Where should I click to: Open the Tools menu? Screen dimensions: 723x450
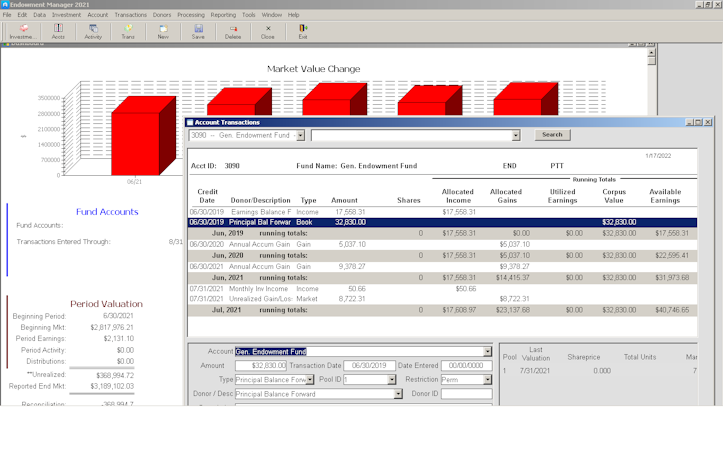pos(249,15)
